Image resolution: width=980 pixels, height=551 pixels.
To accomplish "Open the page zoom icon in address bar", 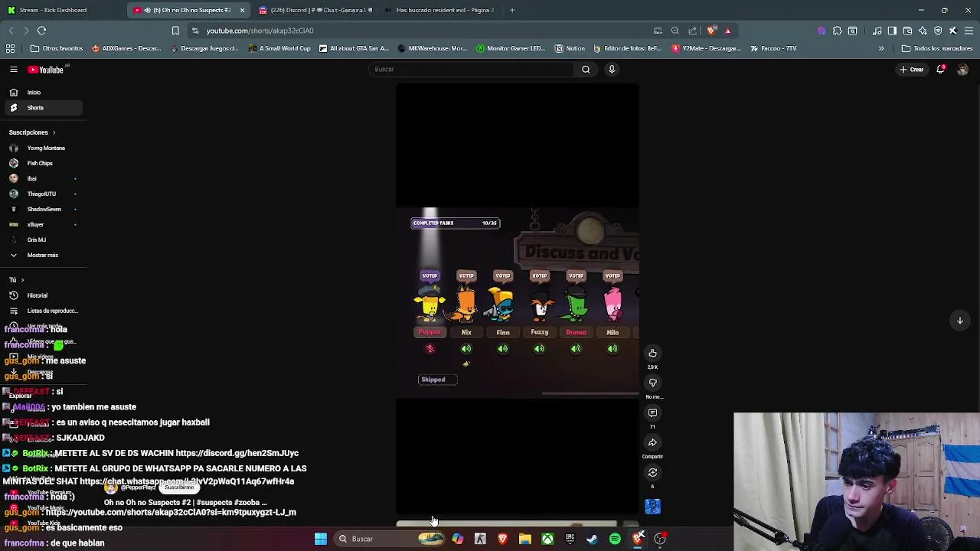I will [675, 31].
